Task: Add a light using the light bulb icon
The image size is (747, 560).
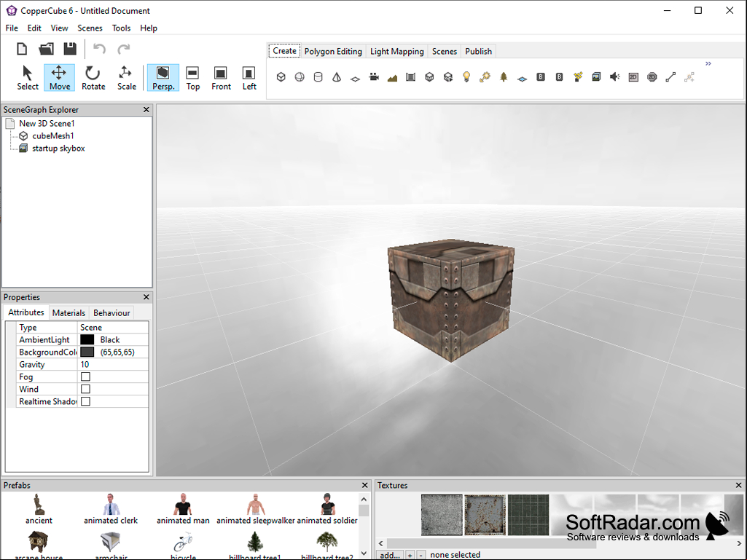Action: [467, 76]
